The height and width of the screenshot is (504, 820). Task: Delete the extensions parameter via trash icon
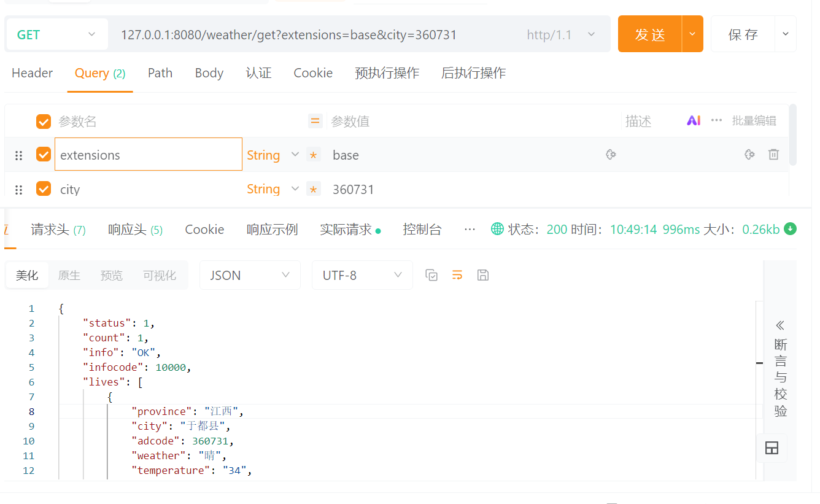click(x=773, y=154)
